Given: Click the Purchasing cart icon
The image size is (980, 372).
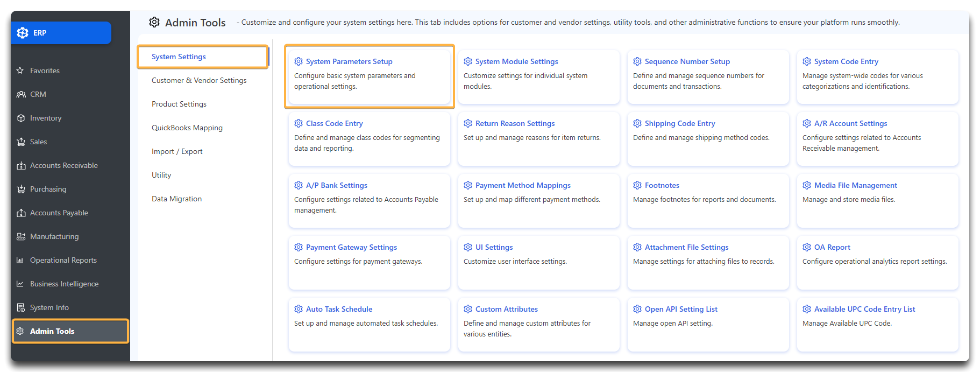Looking at the screenshot, I should click(x=21, y=189).
